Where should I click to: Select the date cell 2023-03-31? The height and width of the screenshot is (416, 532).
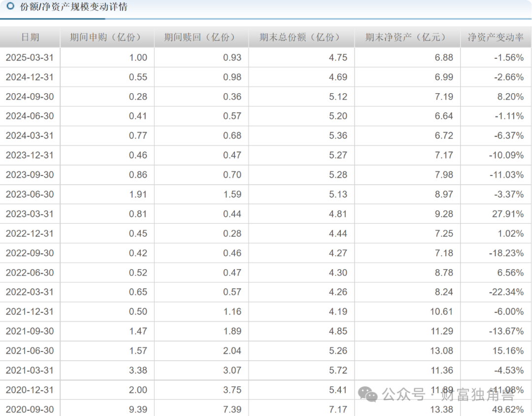pos(30,214)
